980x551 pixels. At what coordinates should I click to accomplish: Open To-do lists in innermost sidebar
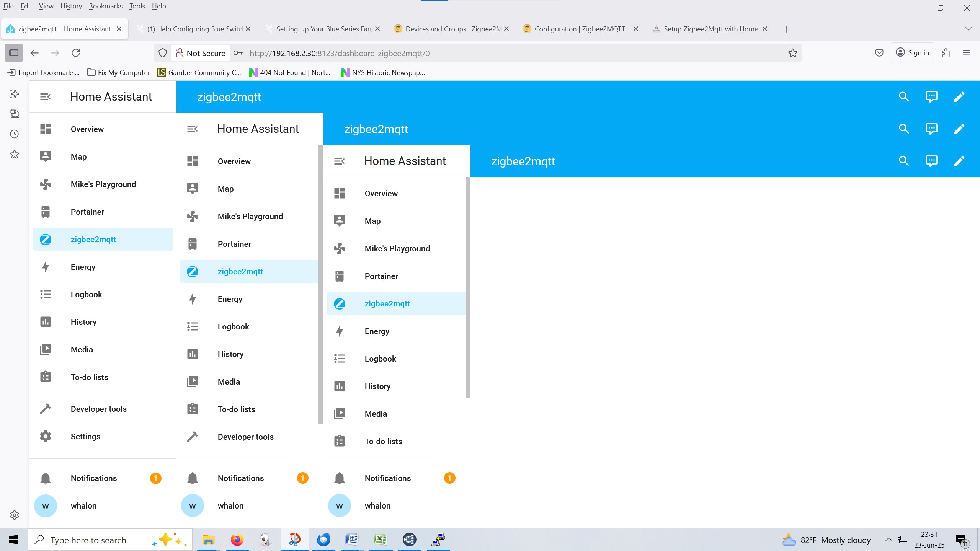[396, 441]
